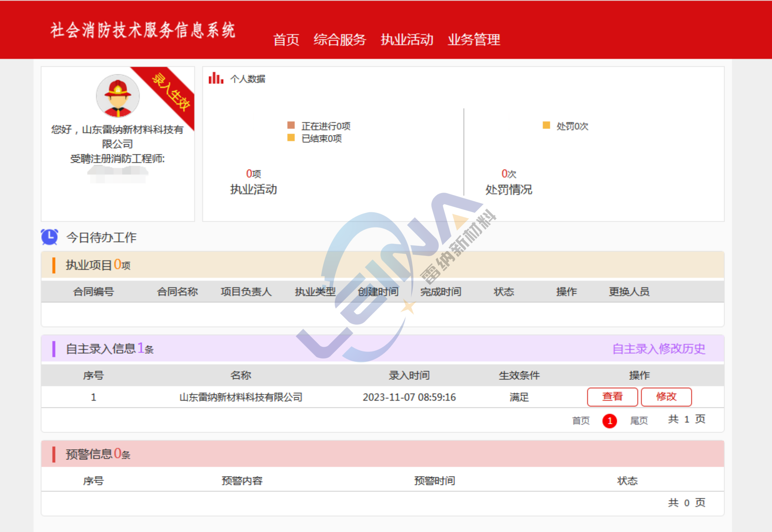Click the firefighter avatar icon
772x532 pixels.
118,96
